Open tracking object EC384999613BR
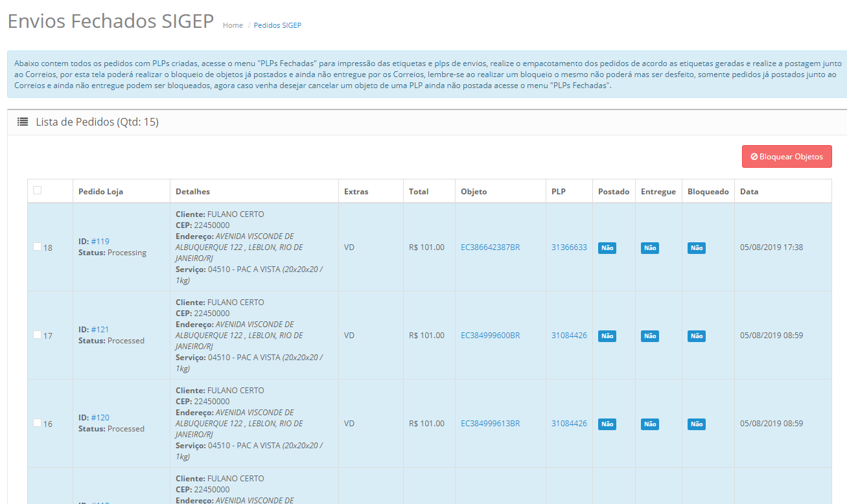Screen dimensions: 847x504 click(x=491, y=424)
